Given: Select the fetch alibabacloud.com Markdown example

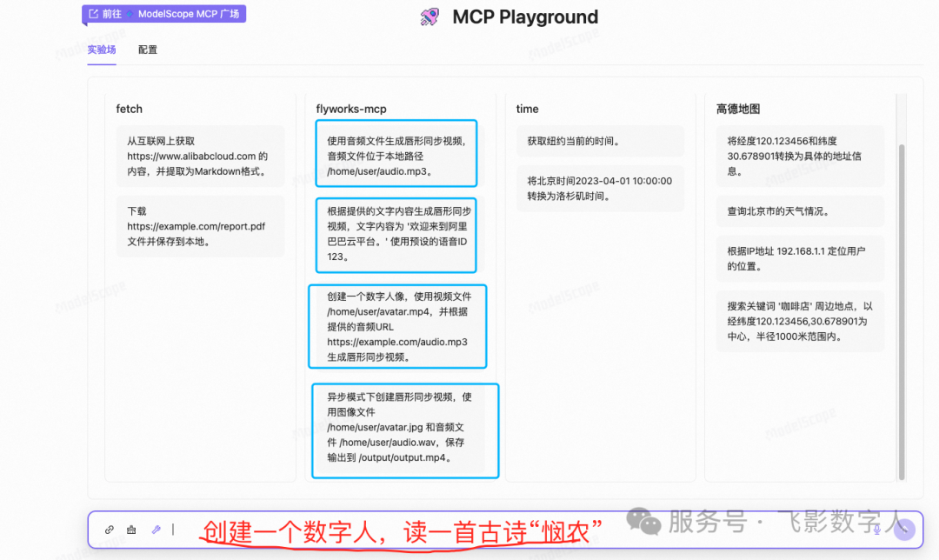Looking at the screenshot, I should [x=200, y=157].
